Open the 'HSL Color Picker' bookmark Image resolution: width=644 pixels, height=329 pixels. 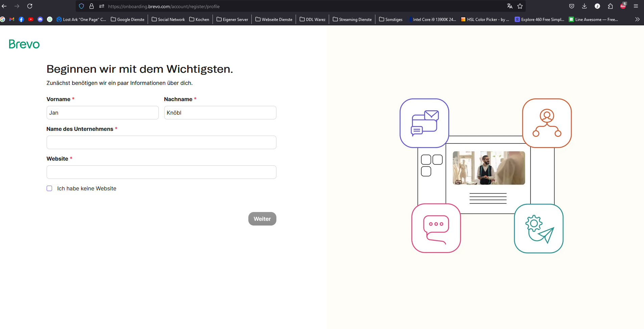pos(485,19)
